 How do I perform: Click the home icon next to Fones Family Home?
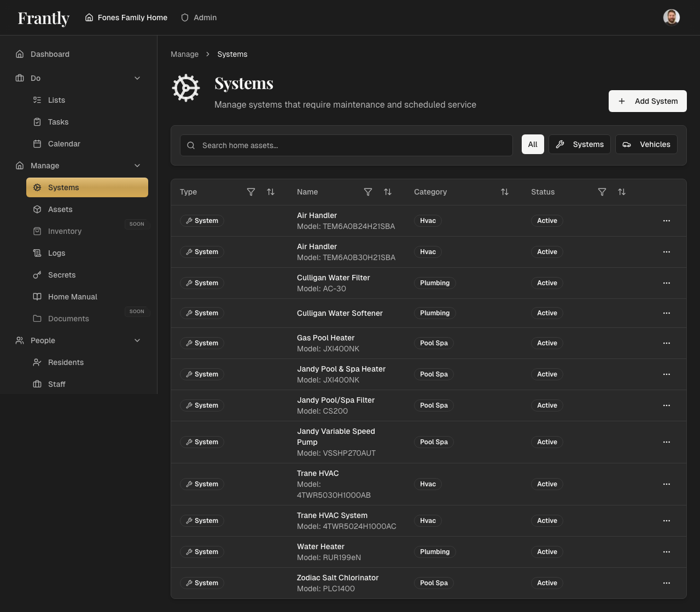[x=90, y=17]
